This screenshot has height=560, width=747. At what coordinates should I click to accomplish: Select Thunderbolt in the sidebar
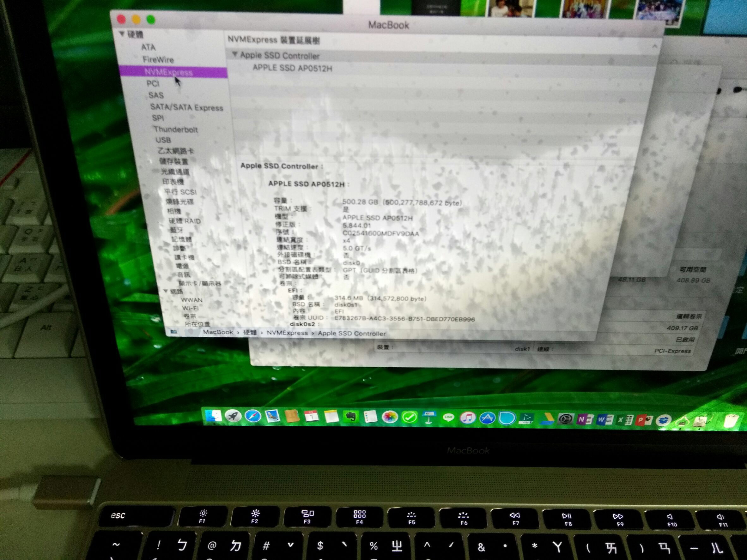(x=175, y=129)
